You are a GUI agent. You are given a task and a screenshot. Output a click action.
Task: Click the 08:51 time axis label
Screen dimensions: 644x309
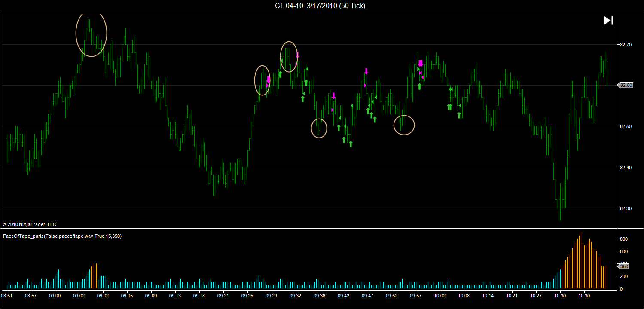7,296
